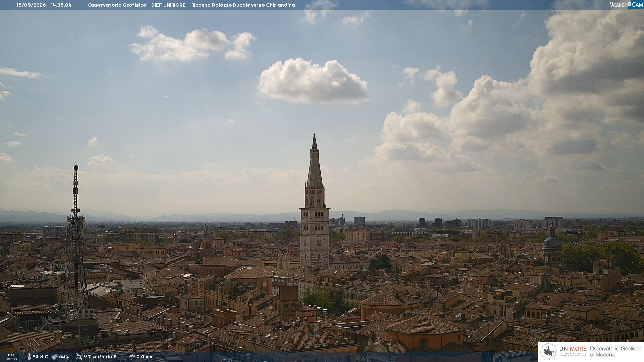The image size is (644, 362).
Task: Click the wind anemometer icon
Action: point(79,357)
